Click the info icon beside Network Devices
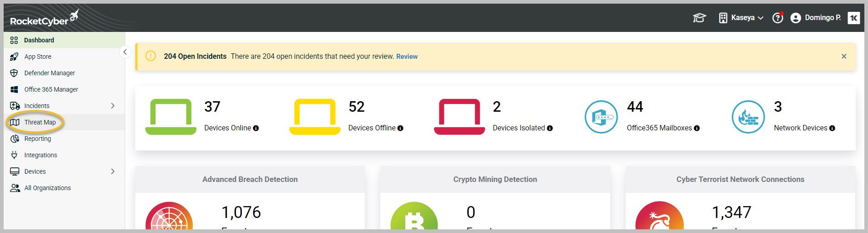868x233 pixels. tap(832, 129)
